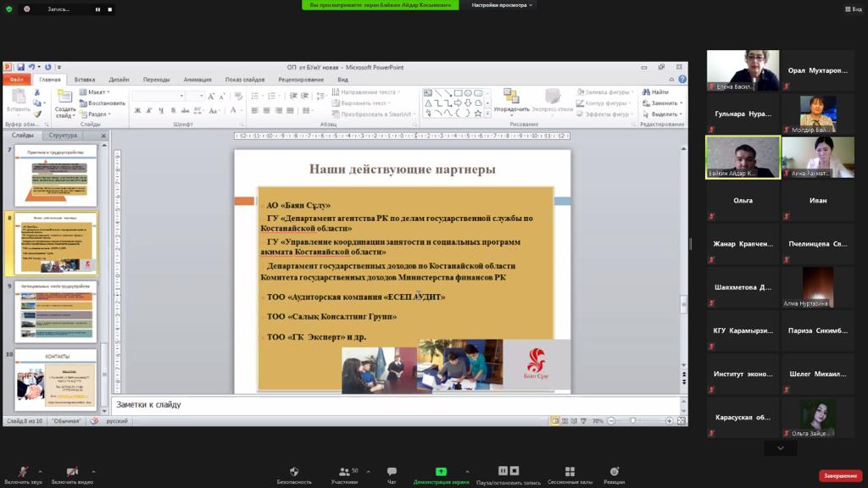Close the slides thumbnail pane

tap(103, 136)
